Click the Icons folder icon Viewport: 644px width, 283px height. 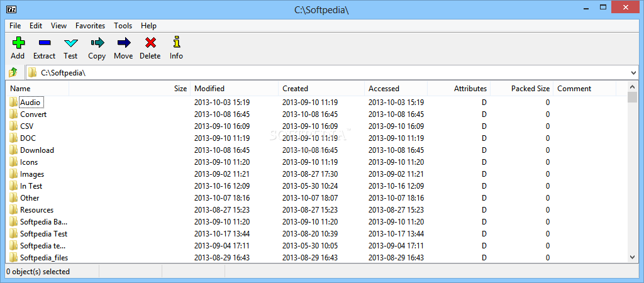click(x=14, y=162)
